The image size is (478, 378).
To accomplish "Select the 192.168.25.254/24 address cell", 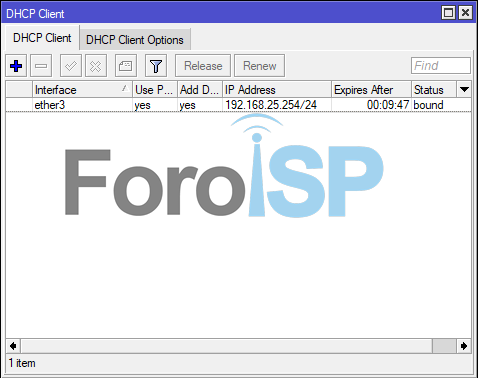I will pyautogui.click(x=277, y=105).
